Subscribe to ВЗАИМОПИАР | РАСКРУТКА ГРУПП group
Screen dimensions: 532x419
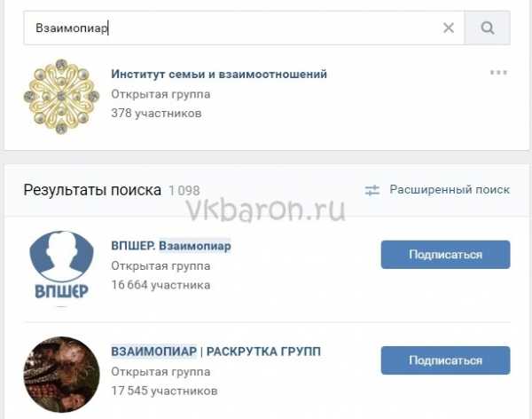[445, 360]
